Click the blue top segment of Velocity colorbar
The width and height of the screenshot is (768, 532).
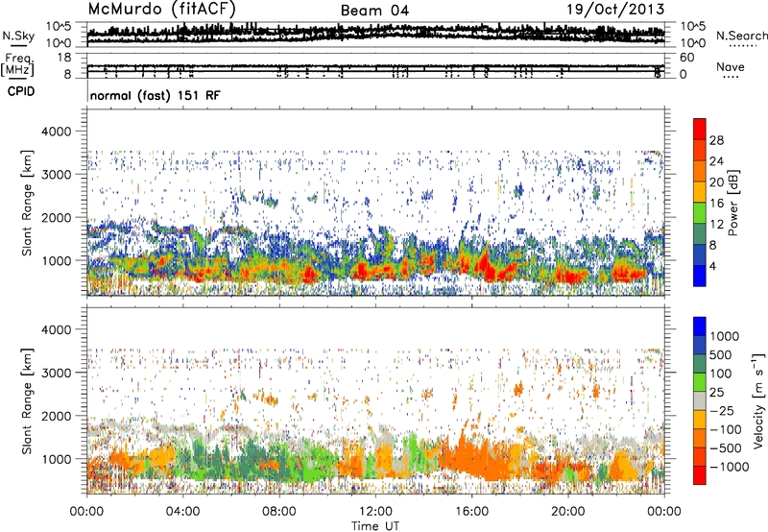pos(700,326)
